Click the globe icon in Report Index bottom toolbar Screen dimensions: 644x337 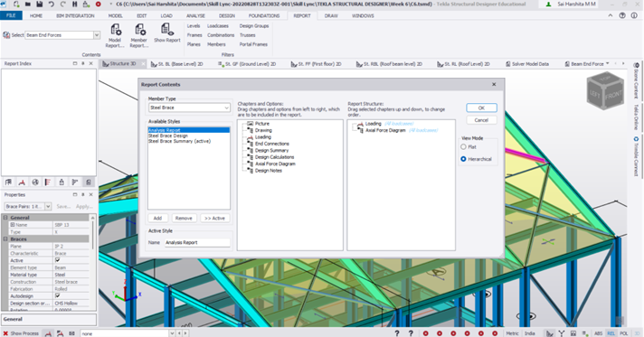click(35, 183)
